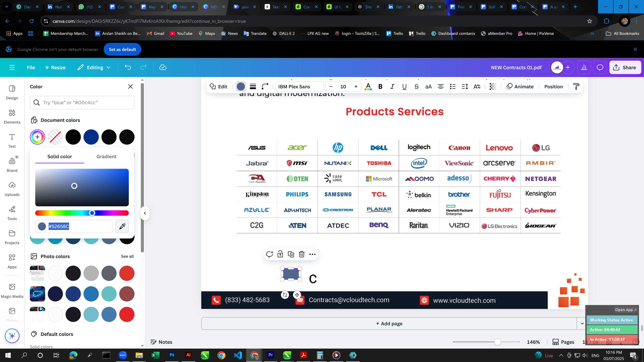The image size is (644, 362).
Task: Toggle strikethrough formatting
Action: tap(416, 87)
